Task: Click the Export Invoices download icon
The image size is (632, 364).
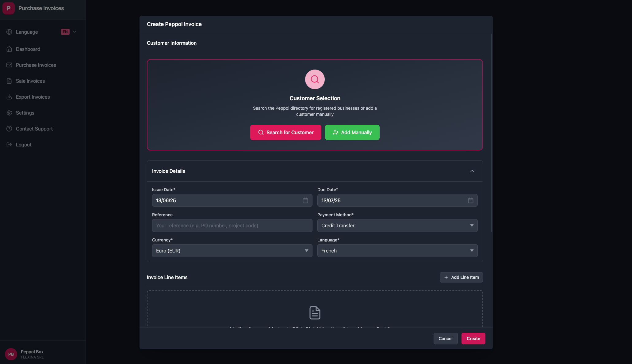Action: (x=9, y=97)
